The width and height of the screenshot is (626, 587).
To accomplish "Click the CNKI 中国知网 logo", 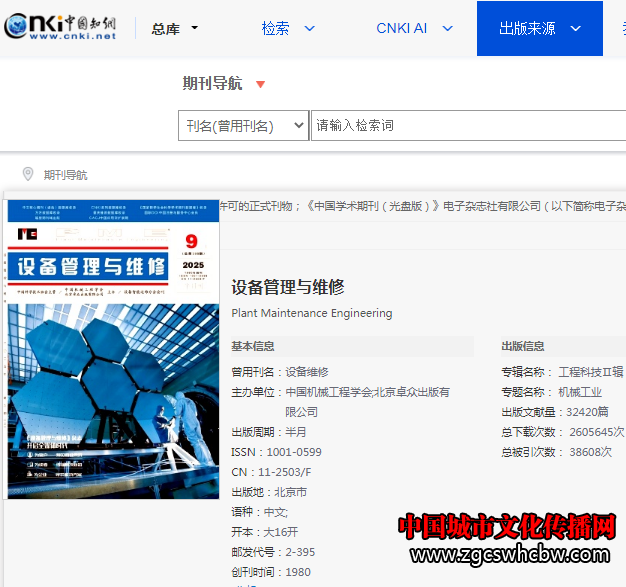I will pos(60,28).
